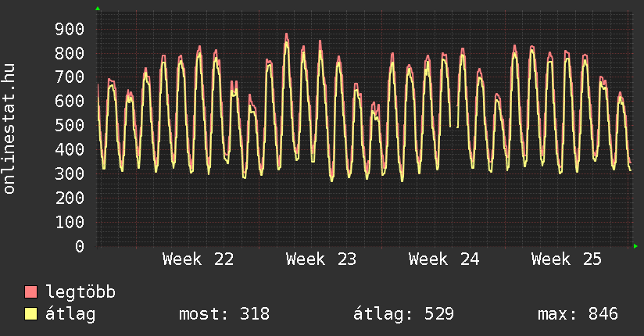Click the 600 y-axis value
This screenshot has width=644, height=336.
coord(70,102)
